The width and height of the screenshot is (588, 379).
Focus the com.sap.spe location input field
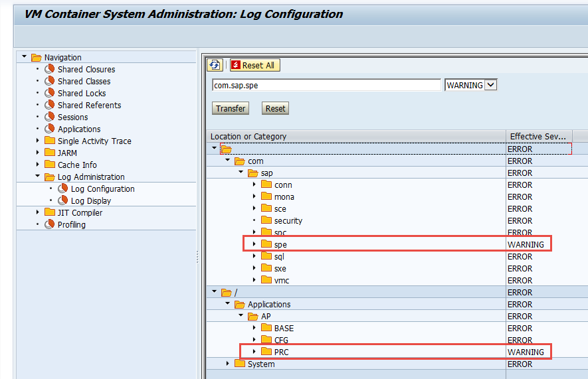(326, 86)
